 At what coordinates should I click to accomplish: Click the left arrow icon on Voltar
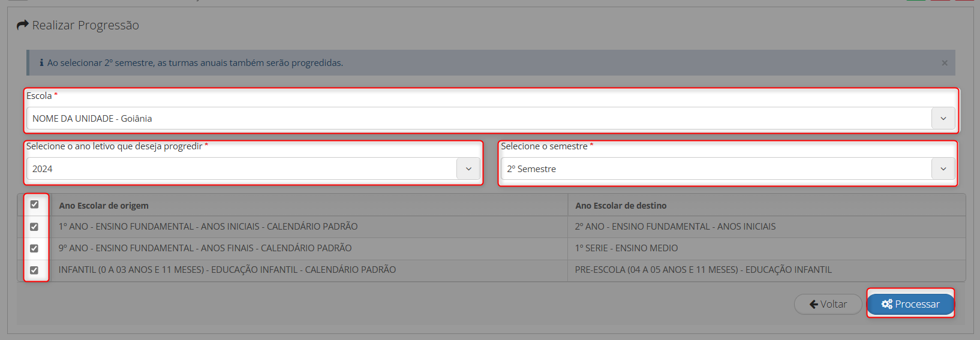point(813,305)
